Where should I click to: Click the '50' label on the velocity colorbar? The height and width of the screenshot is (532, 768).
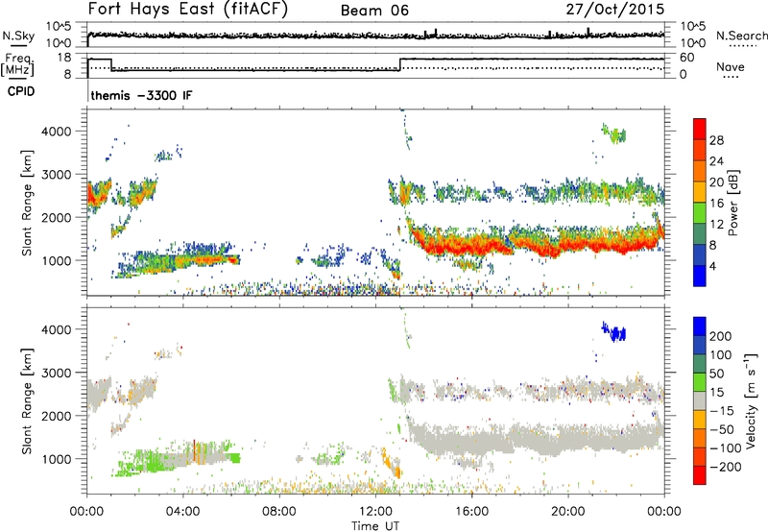(716, 374)
